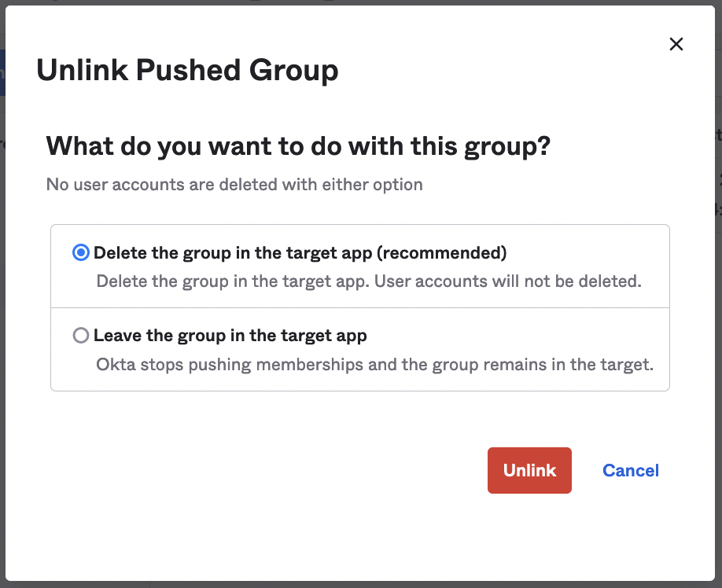Select the "Leave the group in the target app" radio button
Viewport: 722px width, 588px height.
click(79, 335)
